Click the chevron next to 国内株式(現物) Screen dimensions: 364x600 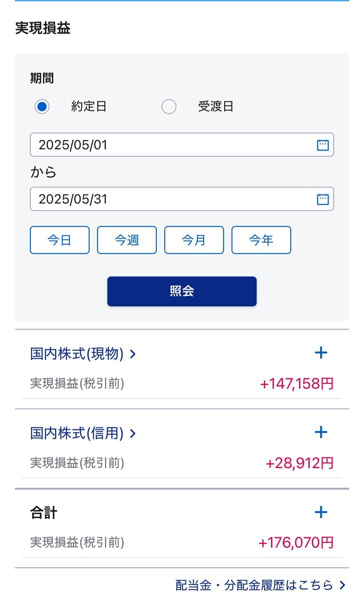133,354
